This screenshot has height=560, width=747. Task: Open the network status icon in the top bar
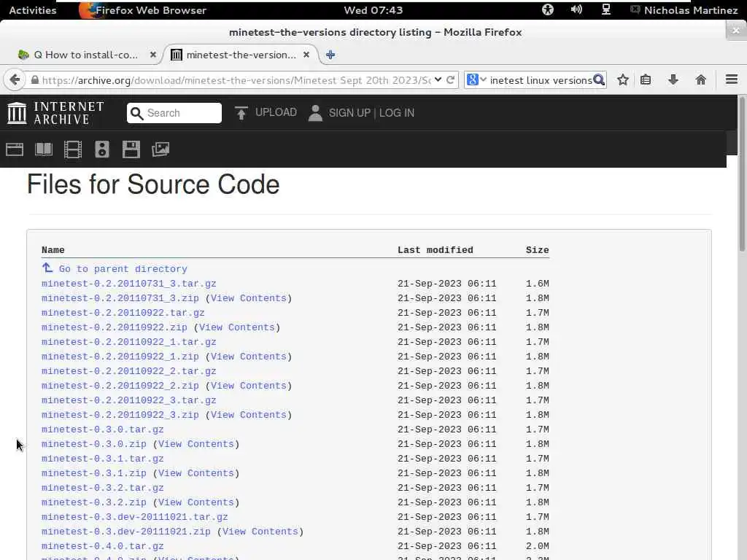(x=605, y=9)
